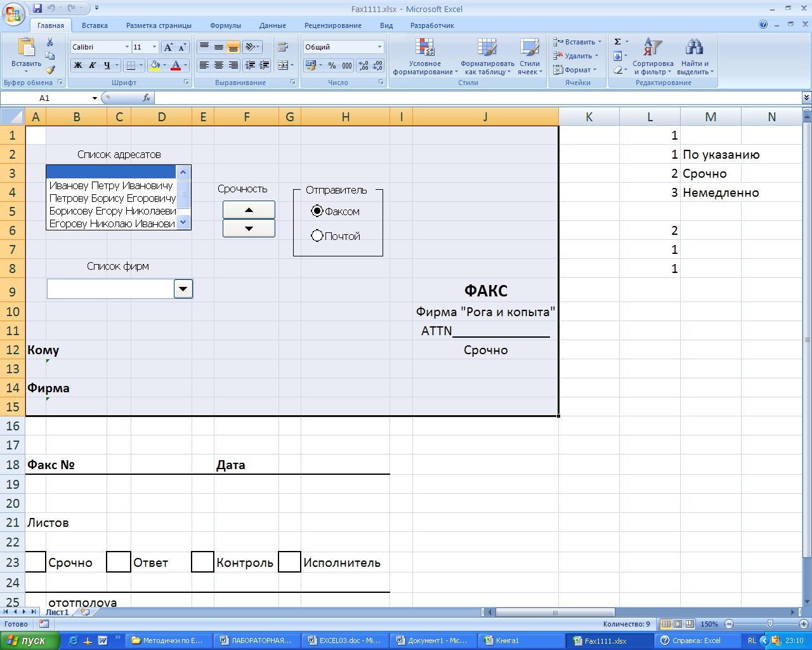Switch to the Формулы tab
The height and width of the screenshot is (650, 812).
(x=226, y=25)
